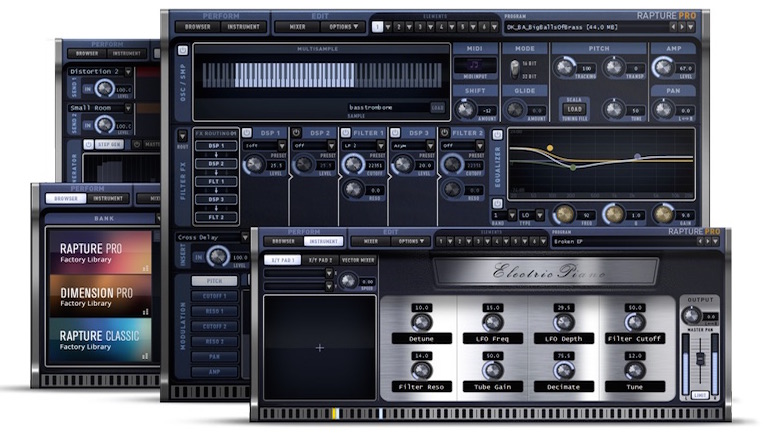The height and width of the screenshot is (434, 770).
Task: Click center crosshair of the X/Y pad
Action: tap(320, 348)
